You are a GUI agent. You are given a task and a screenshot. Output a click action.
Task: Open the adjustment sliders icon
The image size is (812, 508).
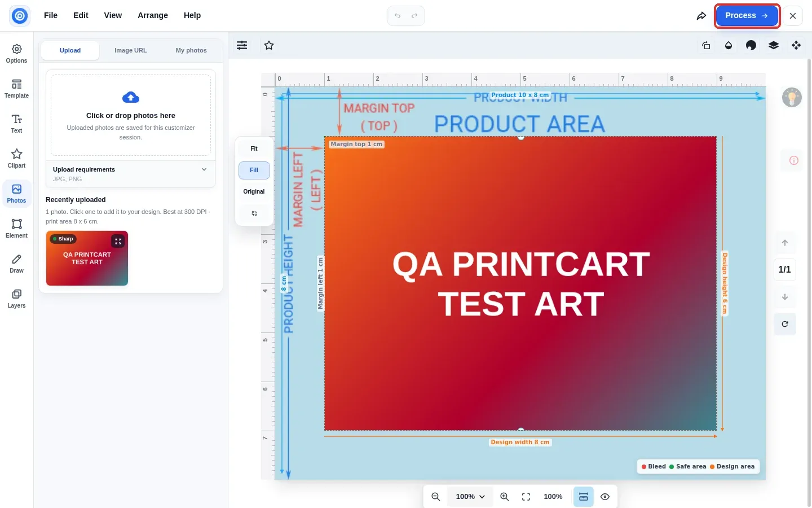(x=242, y=45)
